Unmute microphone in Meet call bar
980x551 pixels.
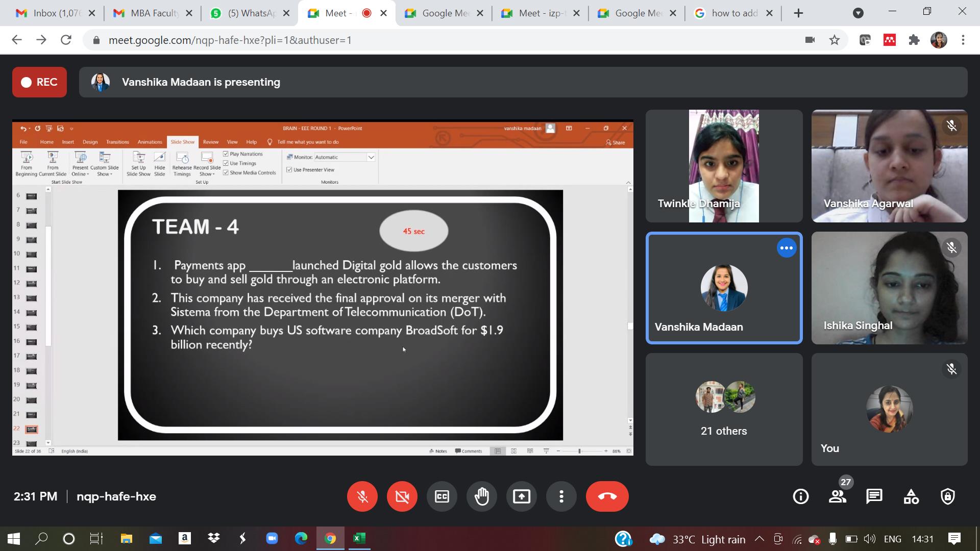click(362, 496)
